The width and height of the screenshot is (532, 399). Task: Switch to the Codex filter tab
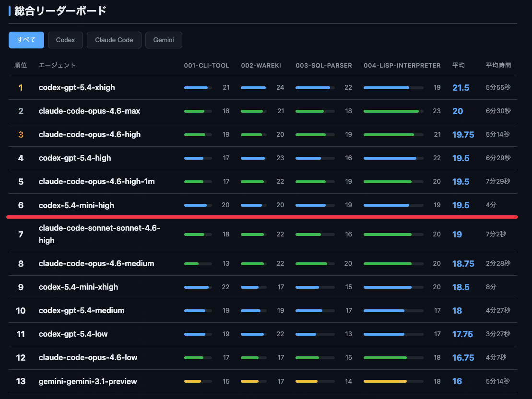tap(65, 40)
